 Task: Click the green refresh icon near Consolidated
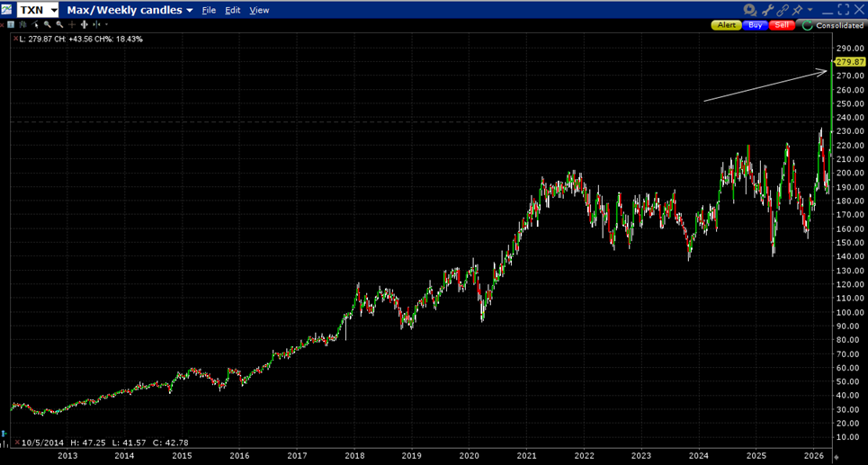coord(806,25)
